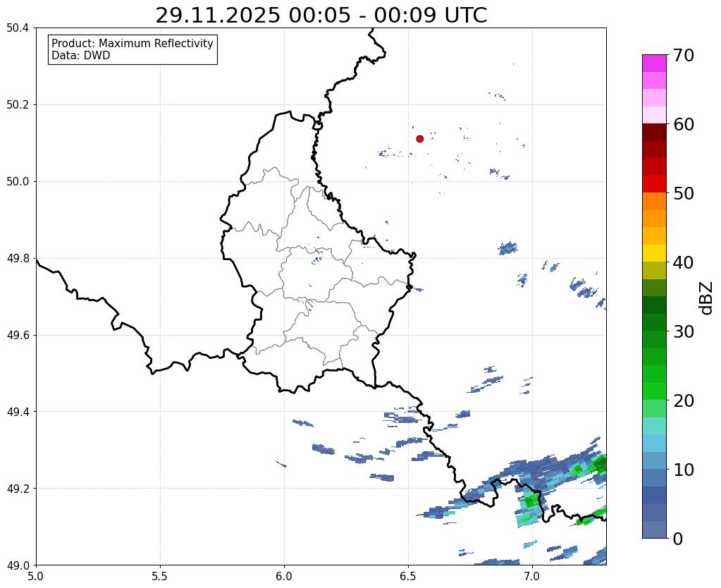
Task: Click the latitude label 49.8
Action: (18, 259)
